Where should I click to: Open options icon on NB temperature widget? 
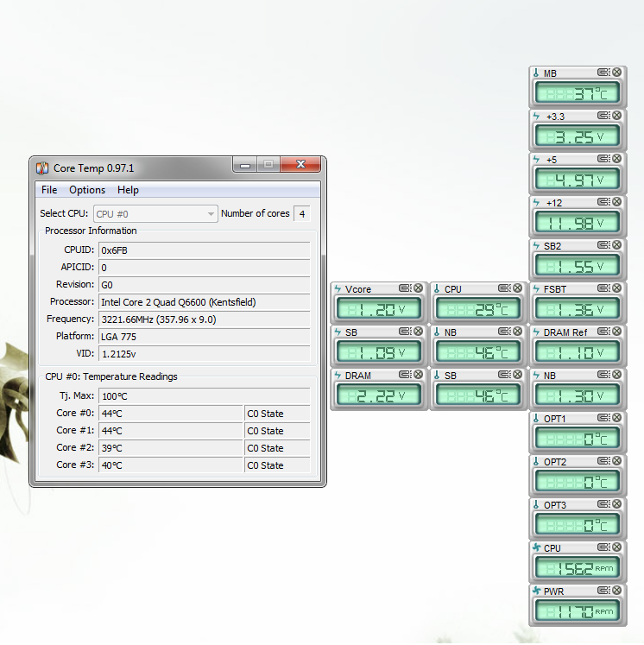(x=505, y=332)
